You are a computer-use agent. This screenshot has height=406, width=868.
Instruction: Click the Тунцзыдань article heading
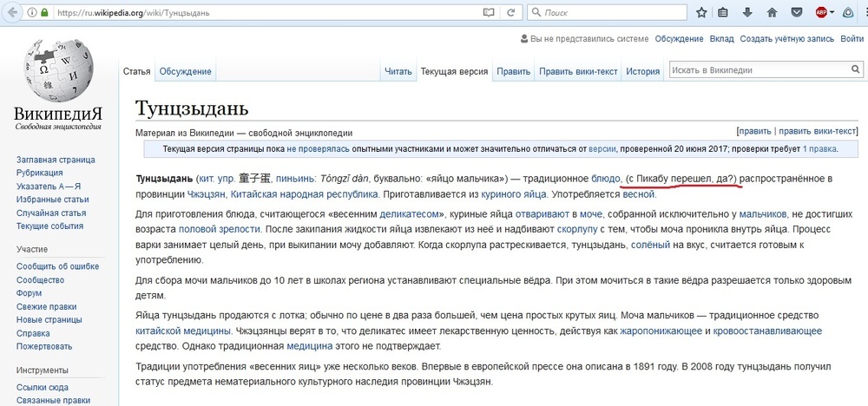click(192, 108)
